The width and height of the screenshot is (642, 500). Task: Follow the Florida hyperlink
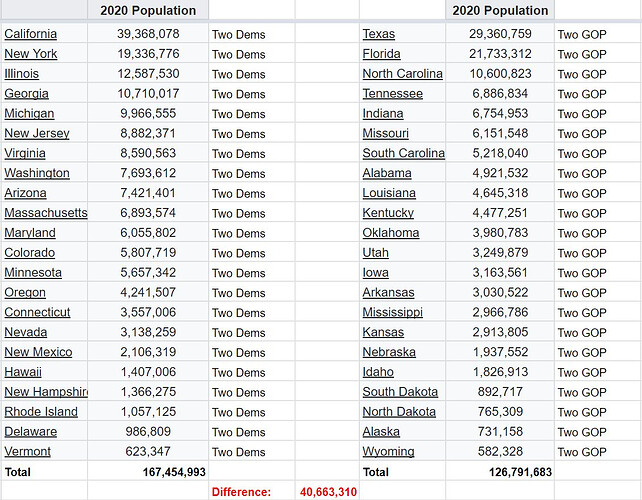click(x=382, y=54)
